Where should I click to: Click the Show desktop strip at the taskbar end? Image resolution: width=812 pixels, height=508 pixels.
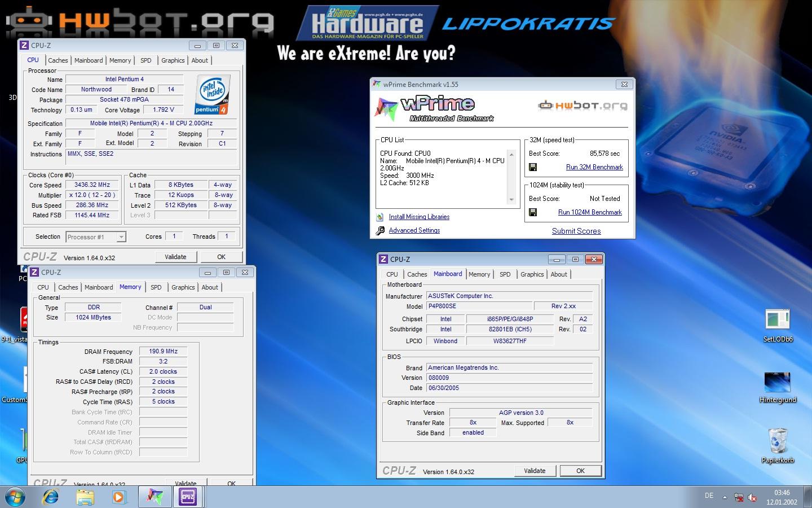pyautogui.click(x=807, y=497)
